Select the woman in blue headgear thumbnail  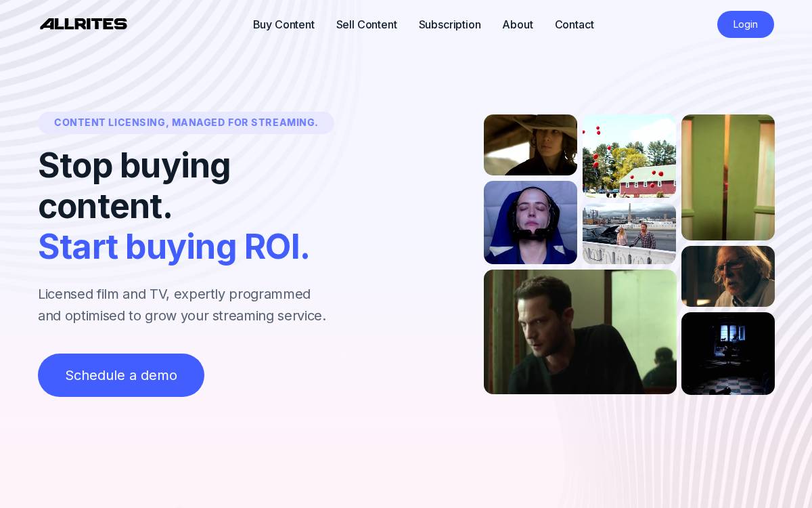click(531, 222)
